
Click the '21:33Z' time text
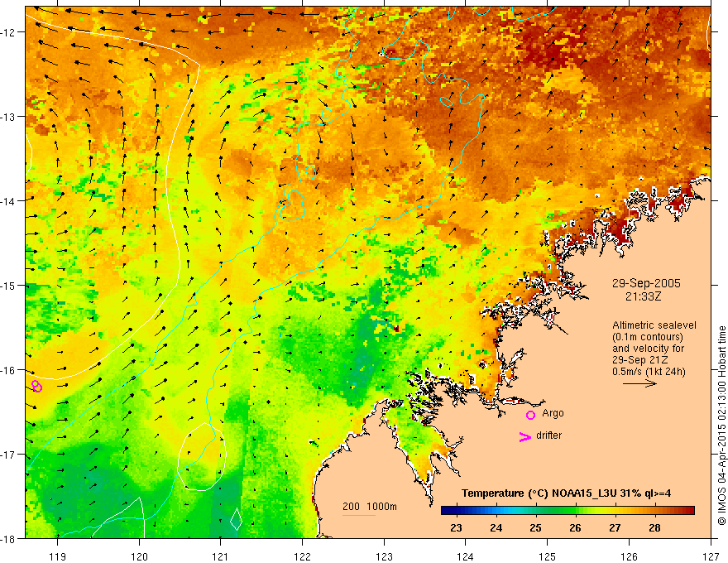tap(643, 296)
